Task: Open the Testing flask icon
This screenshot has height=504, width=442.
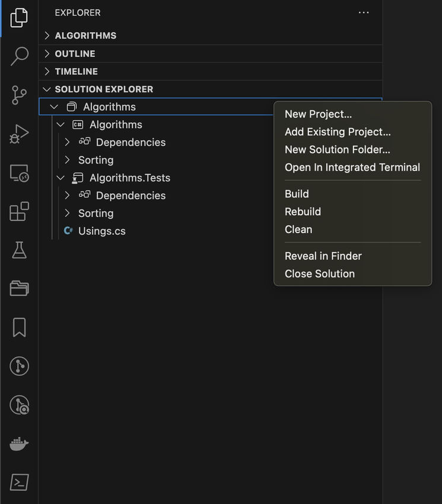Action: point(19,250)
